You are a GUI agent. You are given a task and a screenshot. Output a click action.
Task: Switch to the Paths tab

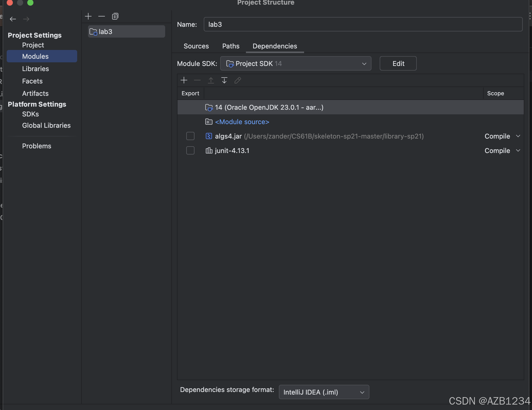(231, 46)
